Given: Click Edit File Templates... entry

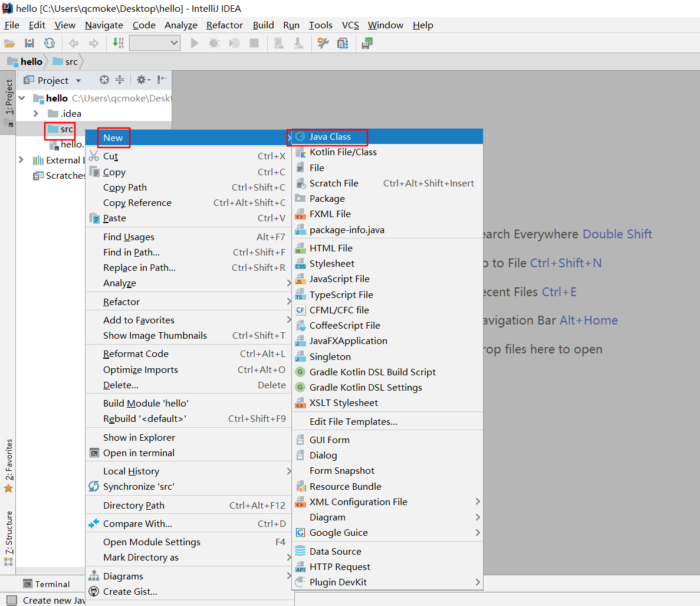Looking at the screenshot, I should click(387, 421).
